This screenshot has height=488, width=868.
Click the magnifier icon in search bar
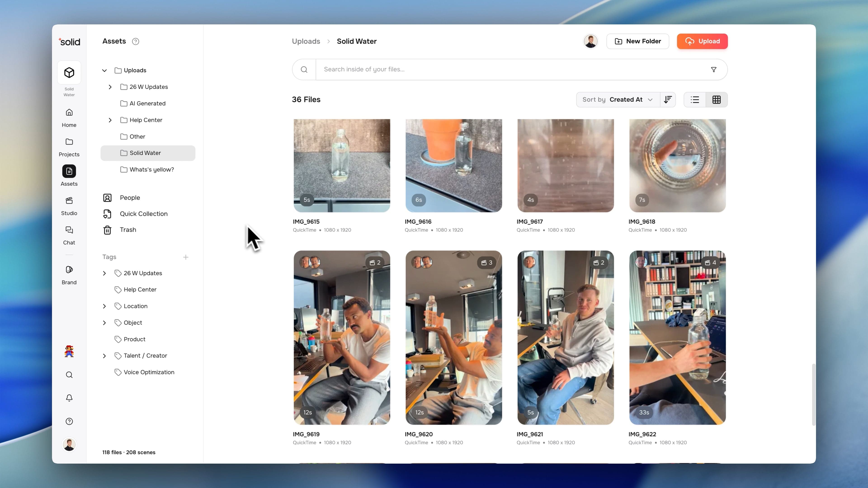tap(304, 69)
